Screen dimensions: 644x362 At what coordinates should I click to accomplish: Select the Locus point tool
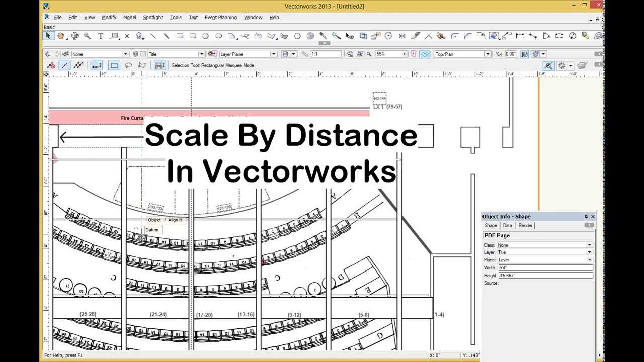(x=127, y=36)
